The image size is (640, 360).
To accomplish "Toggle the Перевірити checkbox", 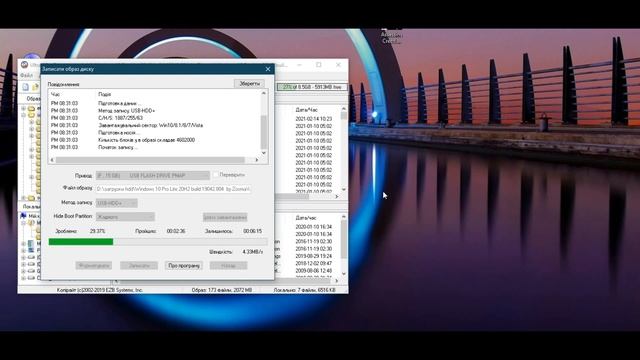I will [x=216, y=175].
